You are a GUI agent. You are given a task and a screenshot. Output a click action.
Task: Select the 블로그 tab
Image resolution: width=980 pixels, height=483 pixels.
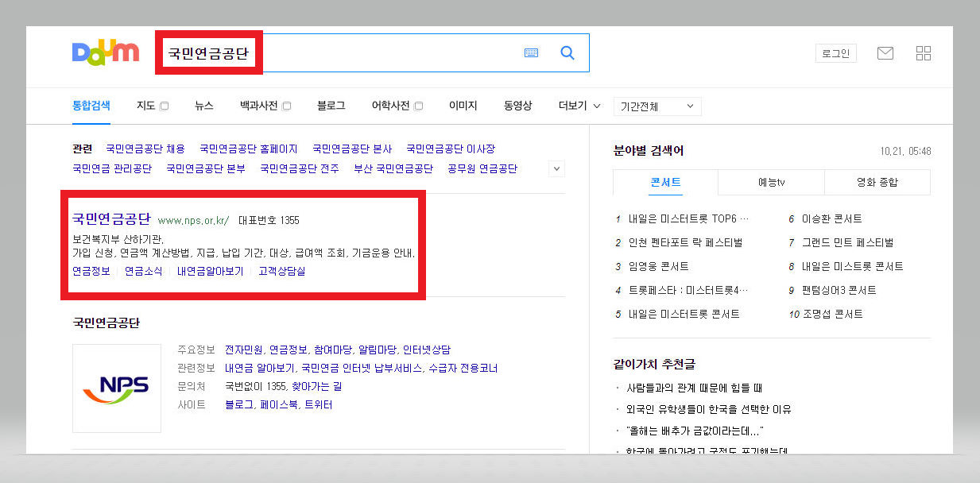[331, 106]
